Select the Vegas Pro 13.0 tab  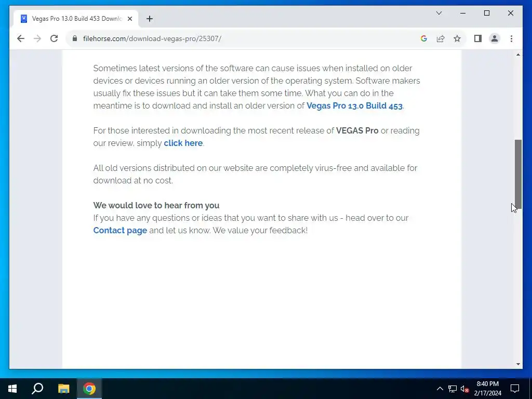[x=76, y=19]
